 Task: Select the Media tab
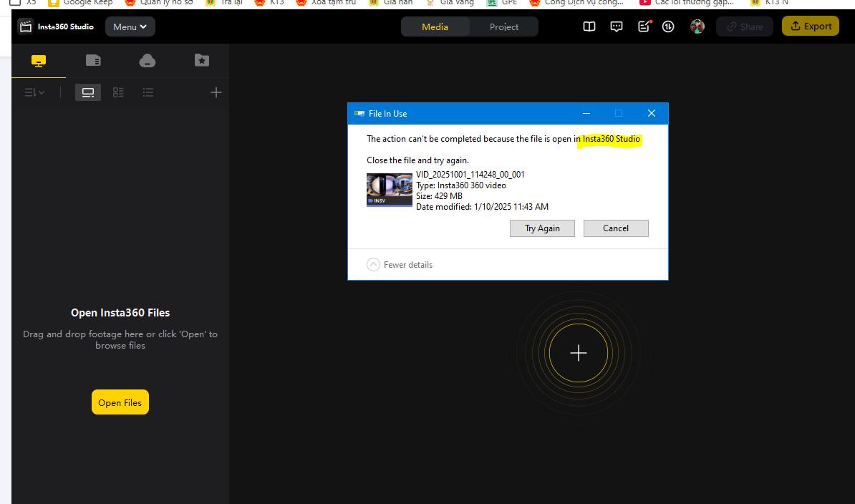[x=435, y=26]
